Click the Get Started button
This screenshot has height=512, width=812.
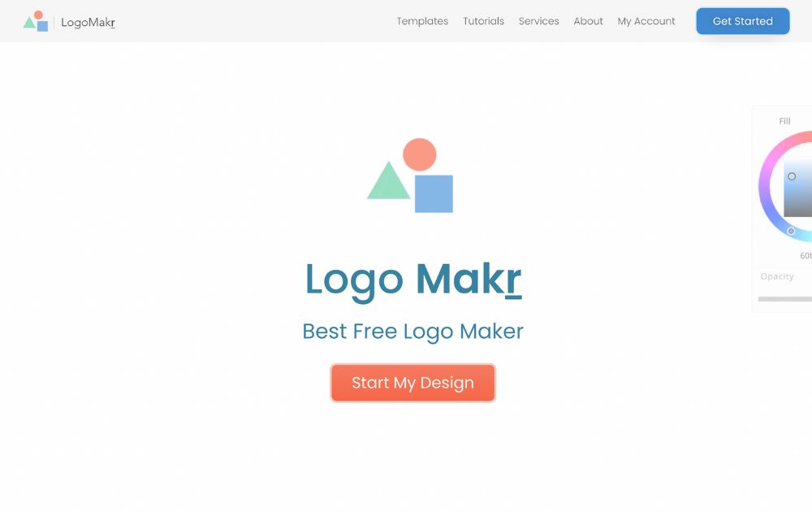click(743, 21)
